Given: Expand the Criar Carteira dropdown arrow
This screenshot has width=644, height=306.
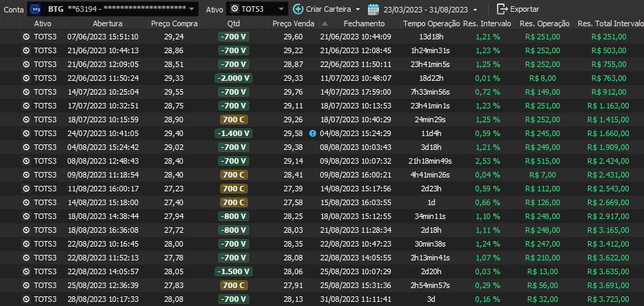Looking at the screenshot, I should [358, 9].
